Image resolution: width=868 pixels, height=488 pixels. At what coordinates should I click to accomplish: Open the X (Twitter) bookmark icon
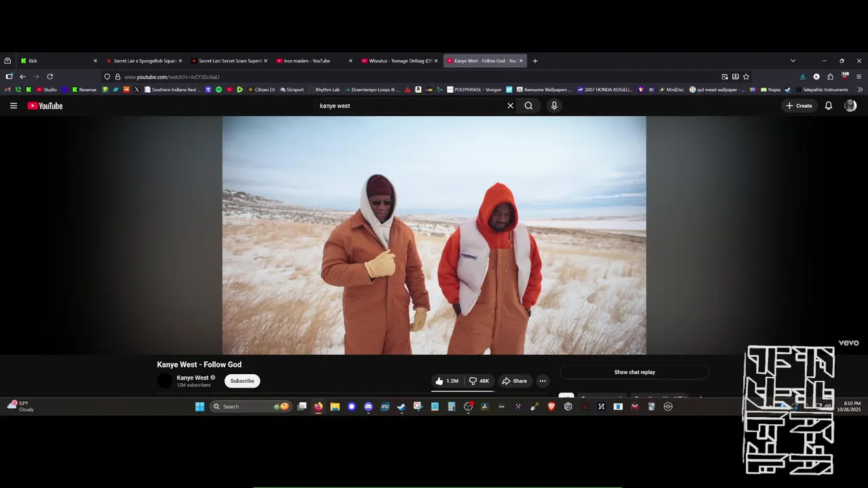pos(137,89)
